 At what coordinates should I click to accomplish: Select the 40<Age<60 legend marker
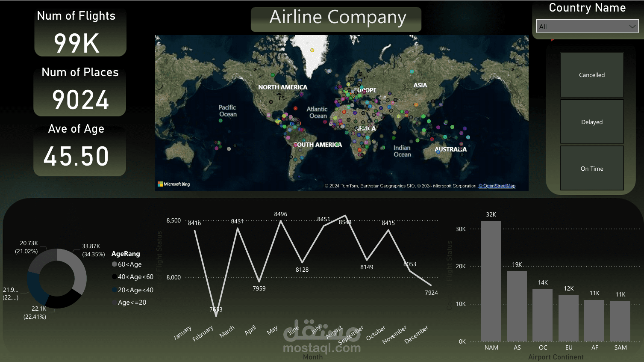[115, 277]
